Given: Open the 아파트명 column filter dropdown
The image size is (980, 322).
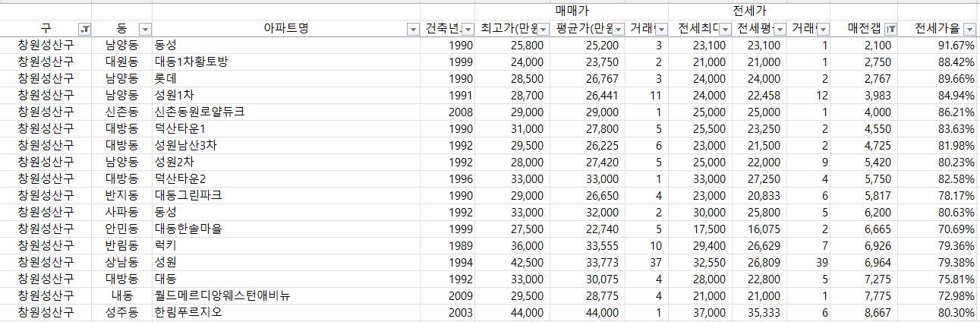Looking at the screenshot, I should click(413, 29).
